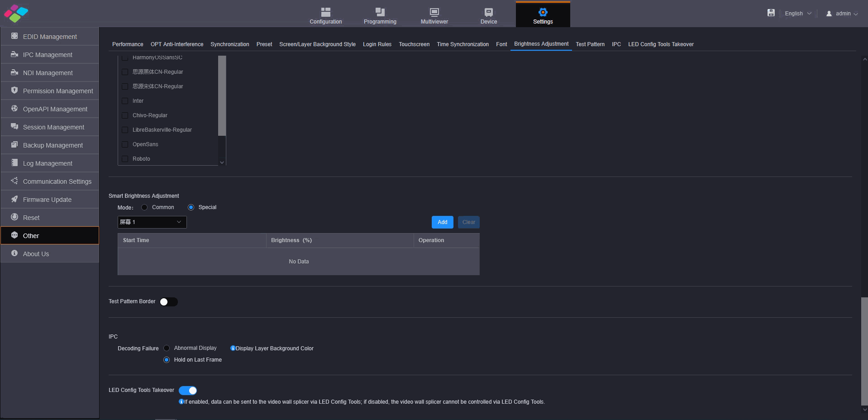Open the Preset tab
The height and width of the screenshot is (420, 868).
tap(264, 44)
